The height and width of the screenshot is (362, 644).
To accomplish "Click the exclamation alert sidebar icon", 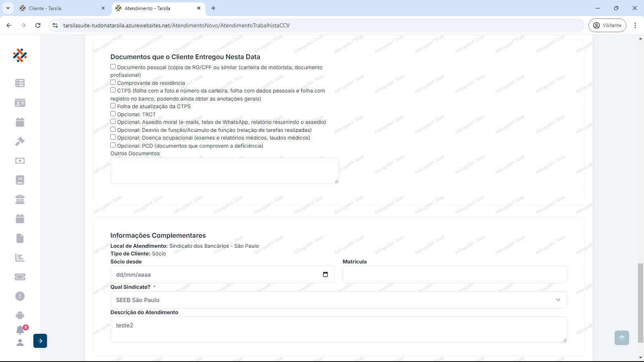I will (20, 296).
